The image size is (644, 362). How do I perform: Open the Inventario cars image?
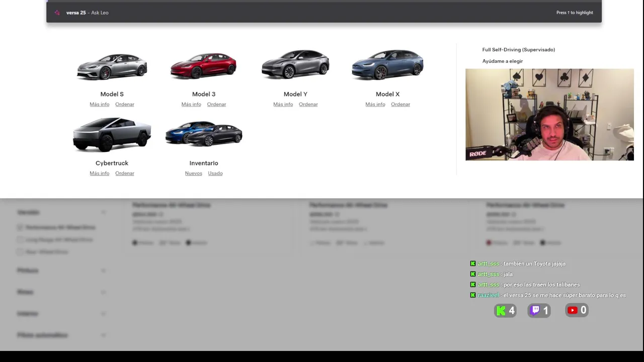204,134
